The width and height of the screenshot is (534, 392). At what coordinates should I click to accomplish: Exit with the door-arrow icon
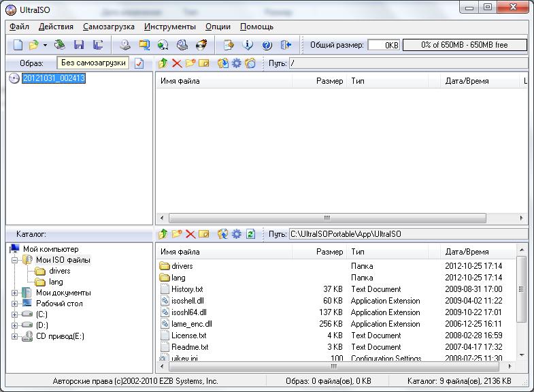click(x=286, y=45)
